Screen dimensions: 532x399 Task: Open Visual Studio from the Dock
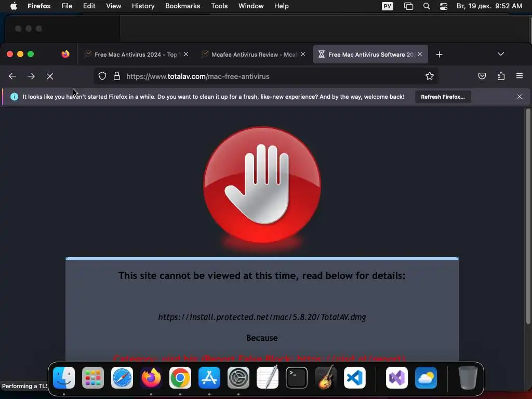point(397,378)
